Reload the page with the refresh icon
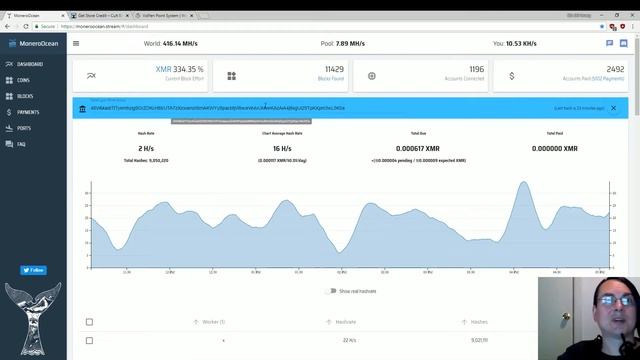 click(26, 26)
